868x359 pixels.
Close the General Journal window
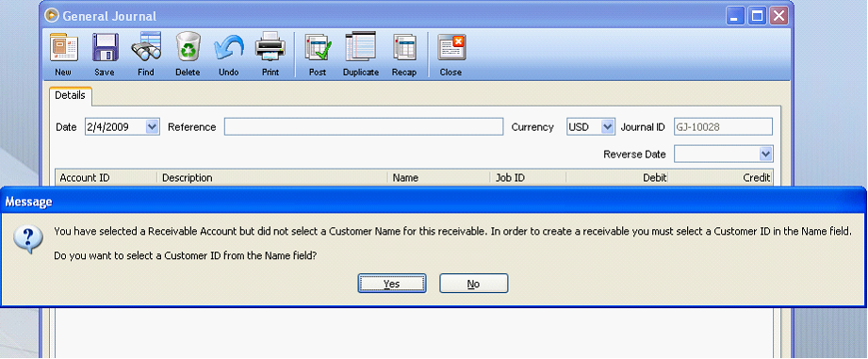(778, 16)
